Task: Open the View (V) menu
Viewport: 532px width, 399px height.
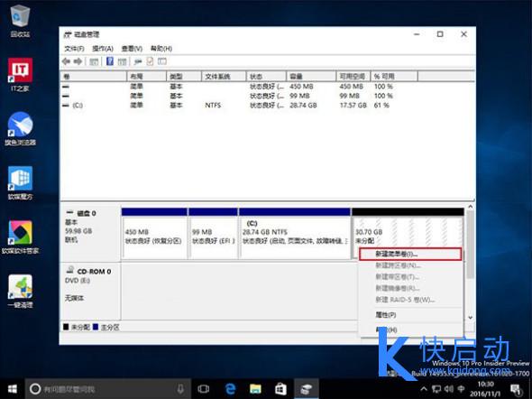Action: [x=132, y=49]
